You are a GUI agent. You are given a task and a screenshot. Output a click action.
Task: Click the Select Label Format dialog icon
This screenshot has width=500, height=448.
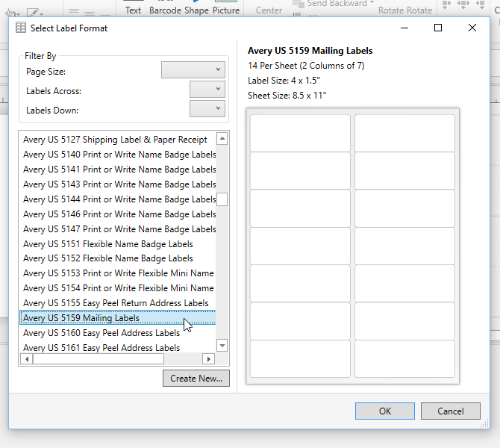[x=21, y=28]
